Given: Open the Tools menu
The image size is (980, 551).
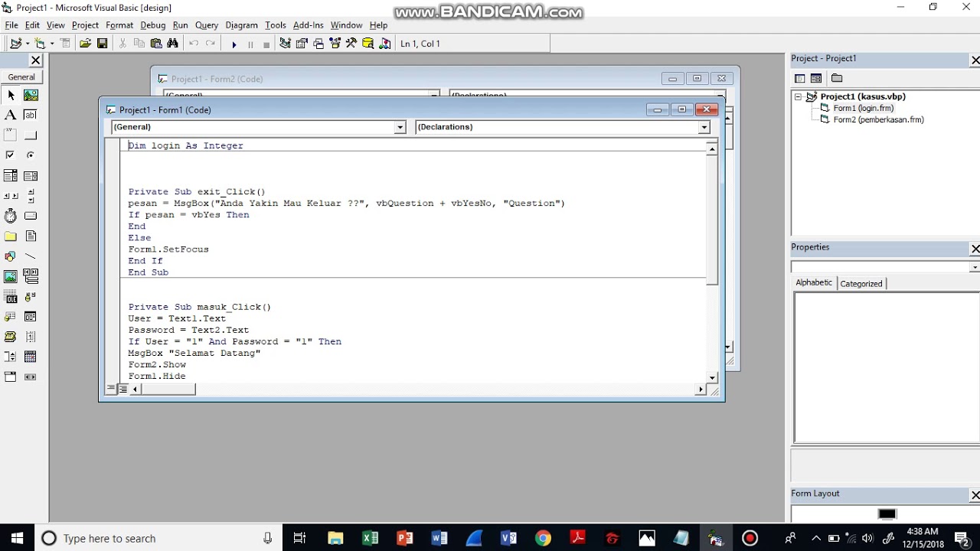Looking at the screenshot, I should click(x=275, y=25).
